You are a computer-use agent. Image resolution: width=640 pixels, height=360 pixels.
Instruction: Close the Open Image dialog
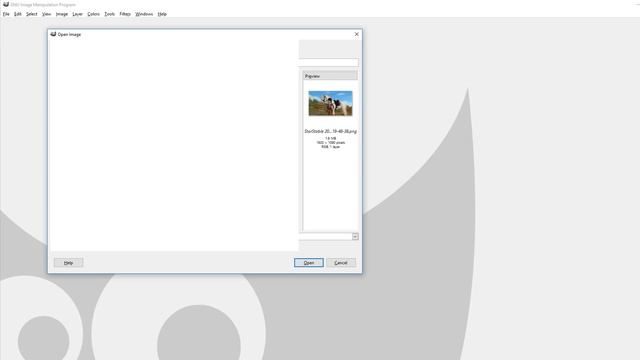[x=357, y=34]
